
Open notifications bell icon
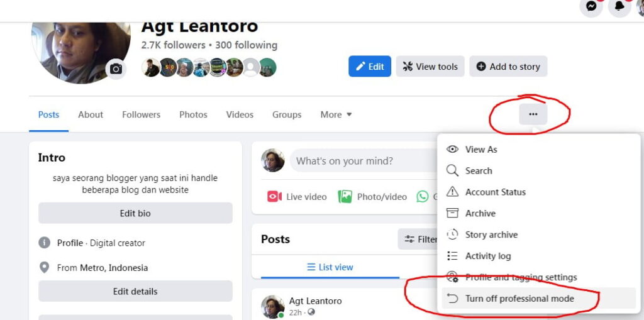619,6
